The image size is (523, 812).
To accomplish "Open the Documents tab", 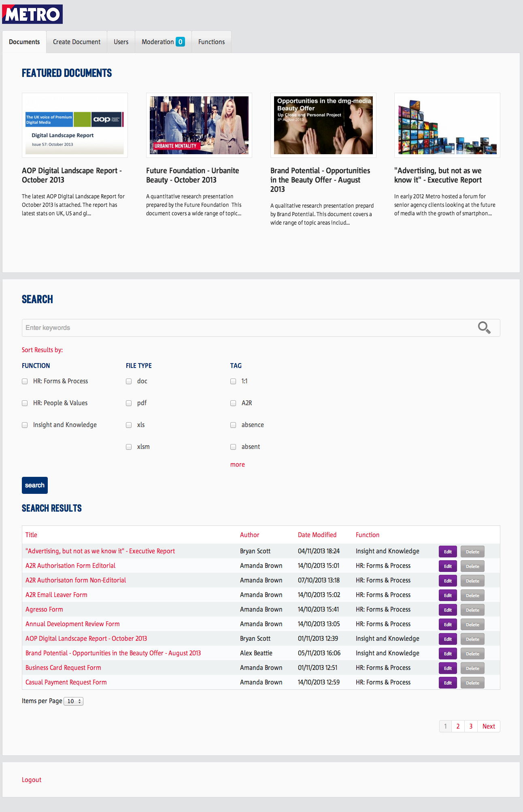I will pyautogui.click(x=24, y=42).
